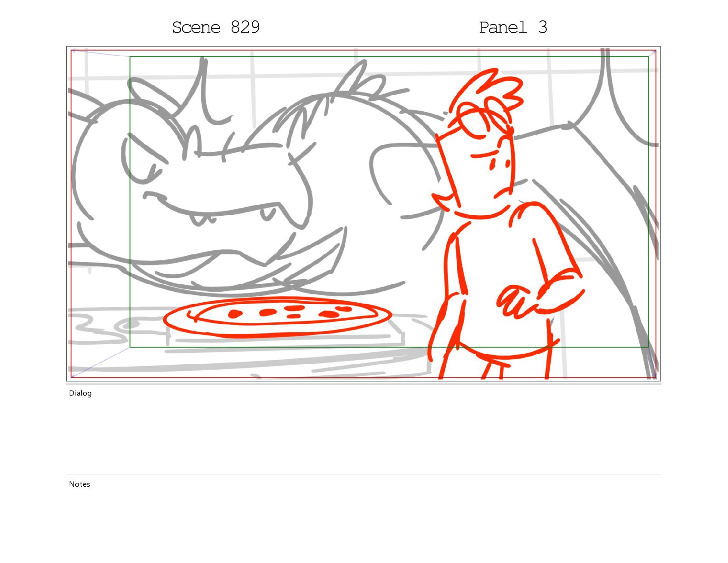
Task: Click the 'Scene 829' heading text
Action: (x=216, y=27)
